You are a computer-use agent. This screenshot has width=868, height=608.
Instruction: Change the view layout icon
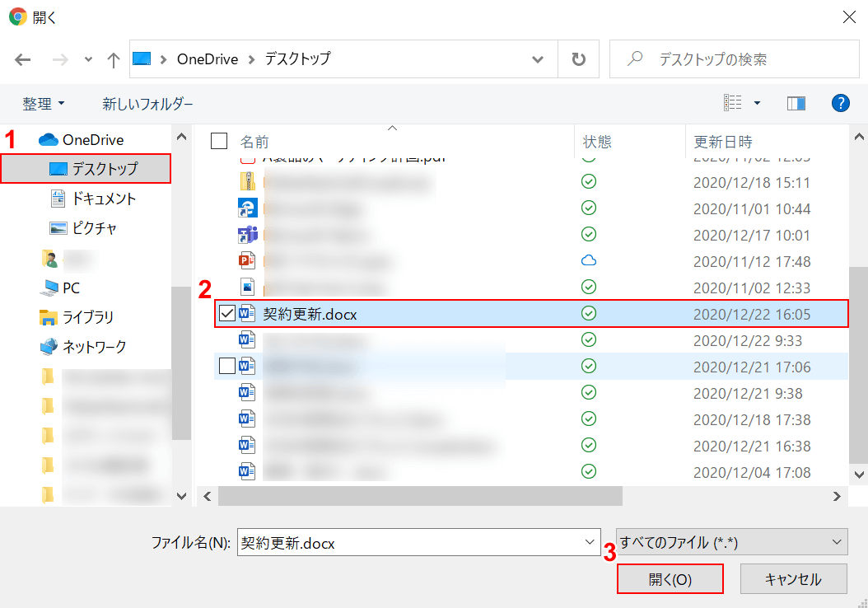(x=732, y=102)
